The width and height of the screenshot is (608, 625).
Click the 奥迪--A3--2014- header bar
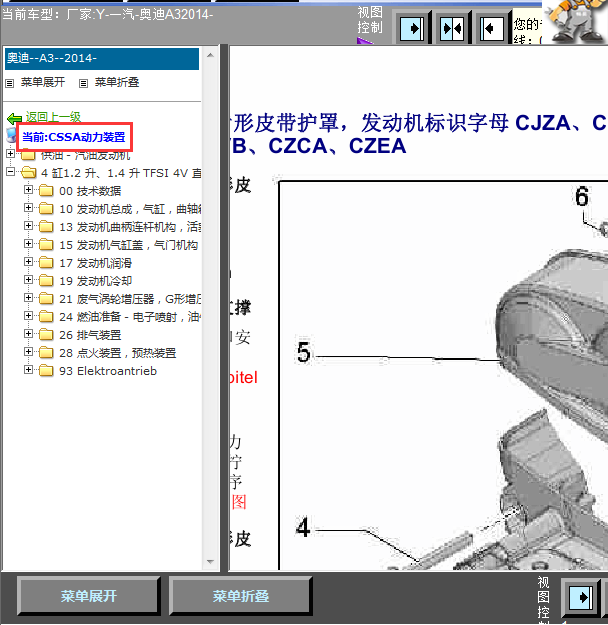[x=102, y=59]
